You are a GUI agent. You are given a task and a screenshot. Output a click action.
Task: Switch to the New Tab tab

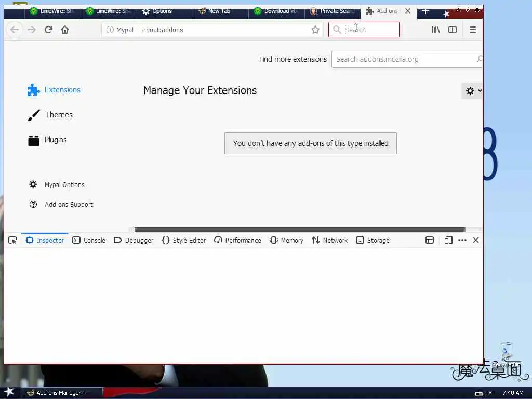[x=220, y=11]
